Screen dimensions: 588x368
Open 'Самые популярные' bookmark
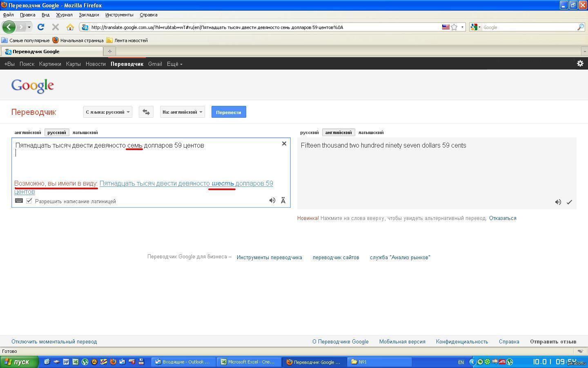pos(25,40)
